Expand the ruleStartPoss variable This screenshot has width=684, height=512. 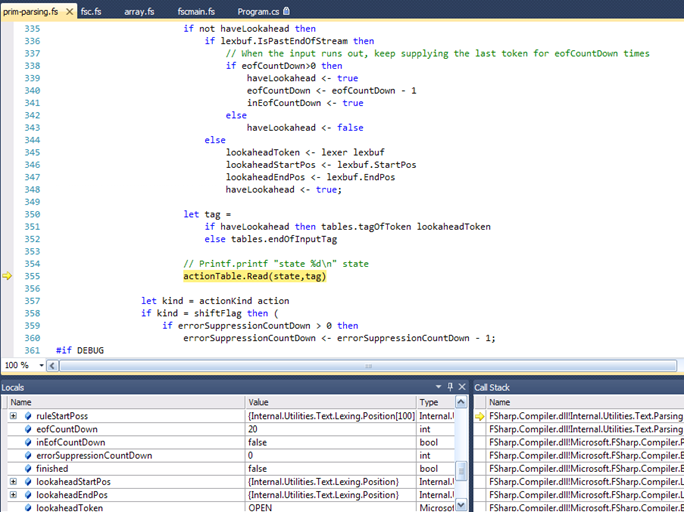[x=13, y=416]
